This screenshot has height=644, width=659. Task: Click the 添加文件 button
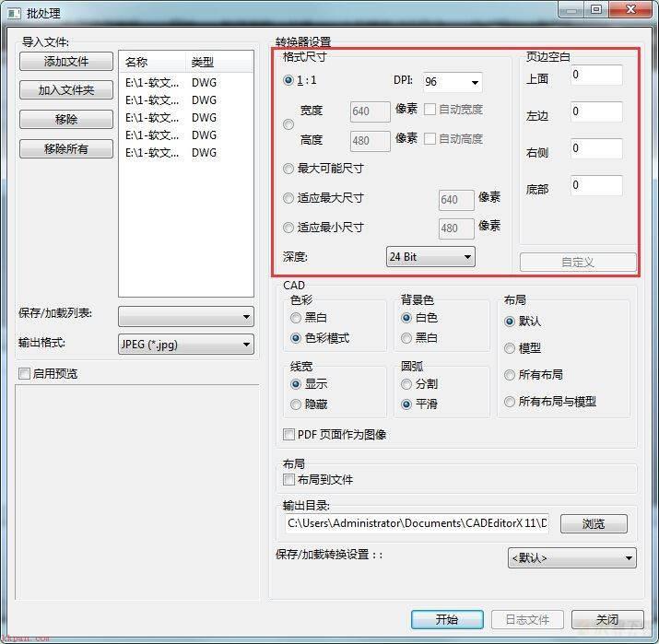tap(66, 62)
